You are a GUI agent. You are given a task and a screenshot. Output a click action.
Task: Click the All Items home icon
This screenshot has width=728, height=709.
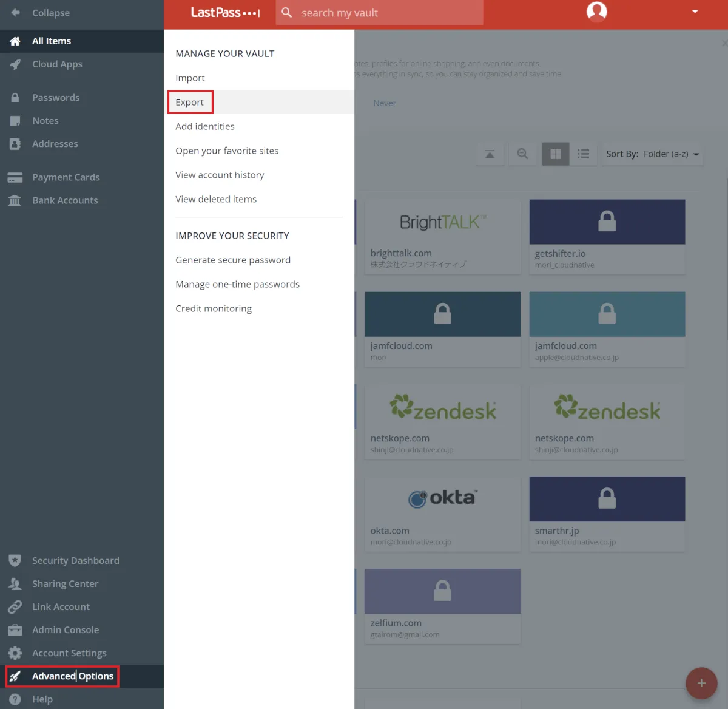click(15, 41)
